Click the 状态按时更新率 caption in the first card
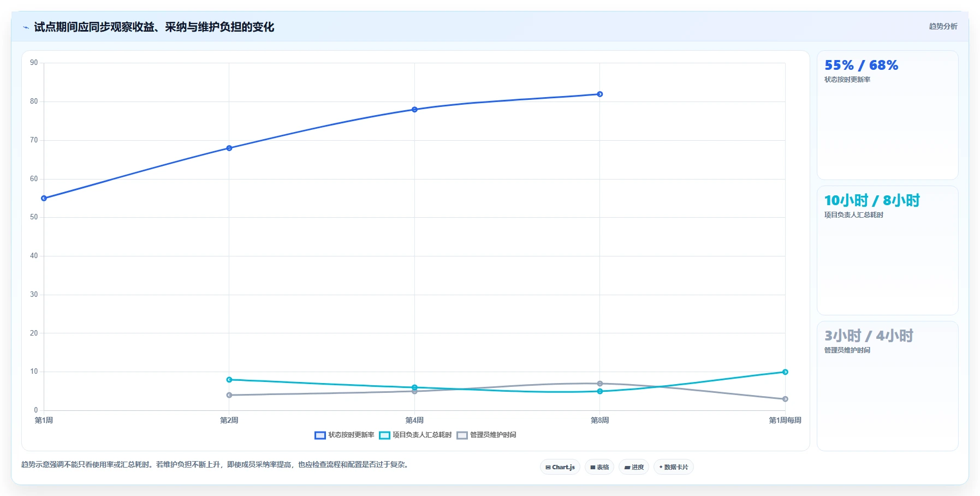Screen dimensions: 980x496 click(x=847, y=80)
